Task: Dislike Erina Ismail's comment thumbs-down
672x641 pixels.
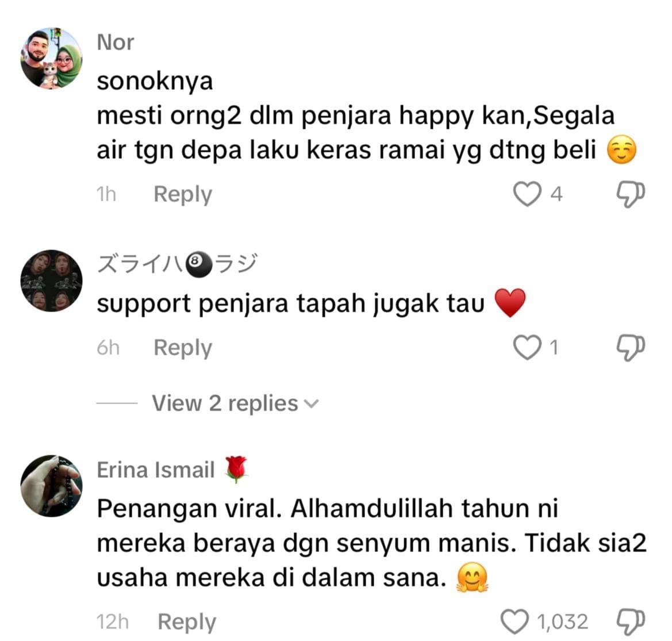Action: pos(631,621)
